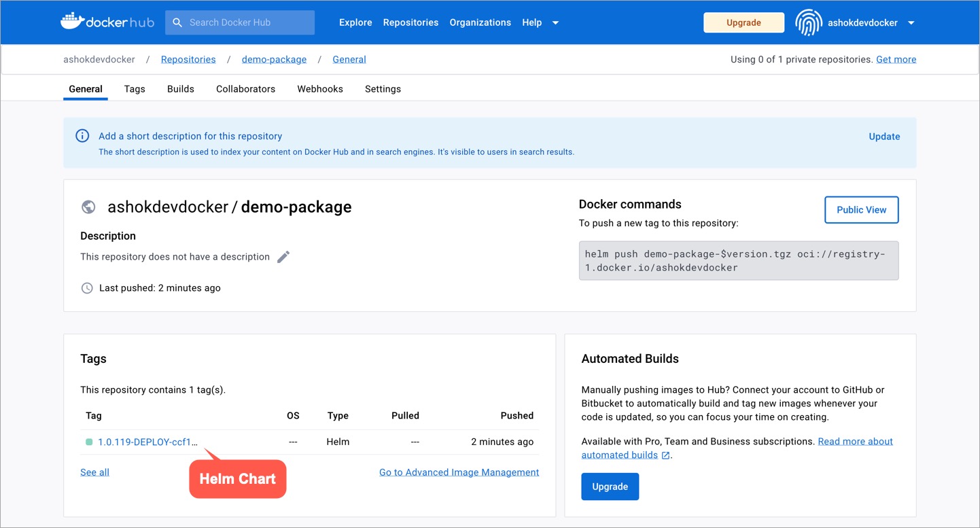The height and width of the screenshot is (528, 980).
Task: Click the pencil icon to edit description
Action: [x=283, y=257]
